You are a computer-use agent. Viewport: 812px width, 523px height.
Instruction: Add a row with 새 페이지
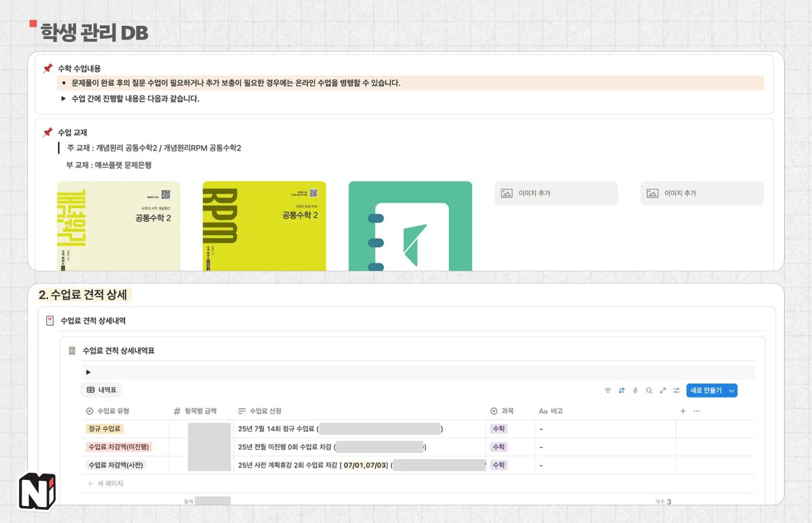point(105,483)
